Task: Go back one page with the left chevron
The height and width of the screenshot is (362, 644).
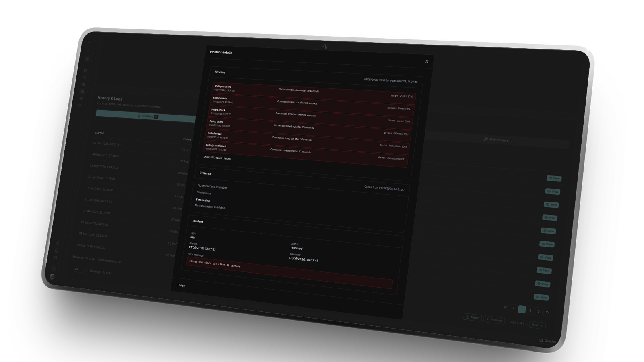Action: [514, 308]
